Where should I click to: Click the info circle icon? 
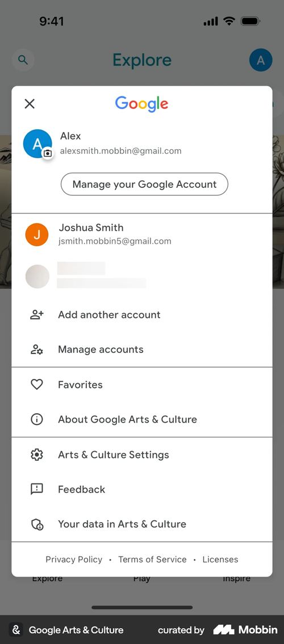tap(37, 419)
